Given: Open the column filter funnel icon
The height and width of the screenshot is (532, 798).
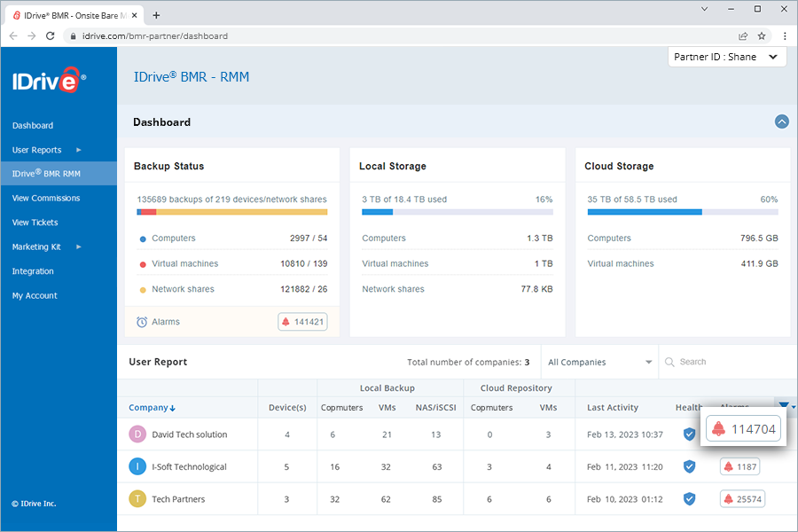Looking at the screenshot, I should (784, 404).
